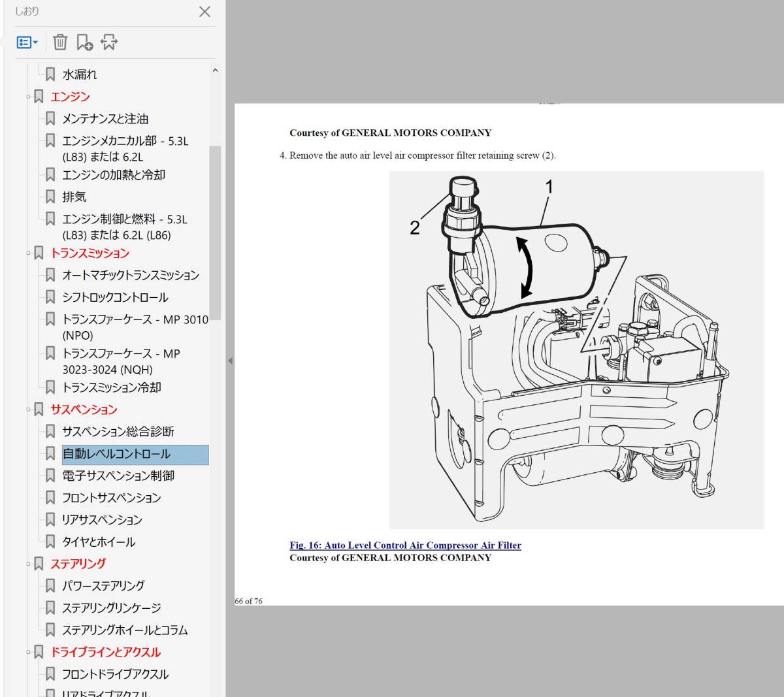This screenshot has width=784, height=697.
Task: Click the bookmark icon beside パワーステアリング
Action: click(50, 586)
